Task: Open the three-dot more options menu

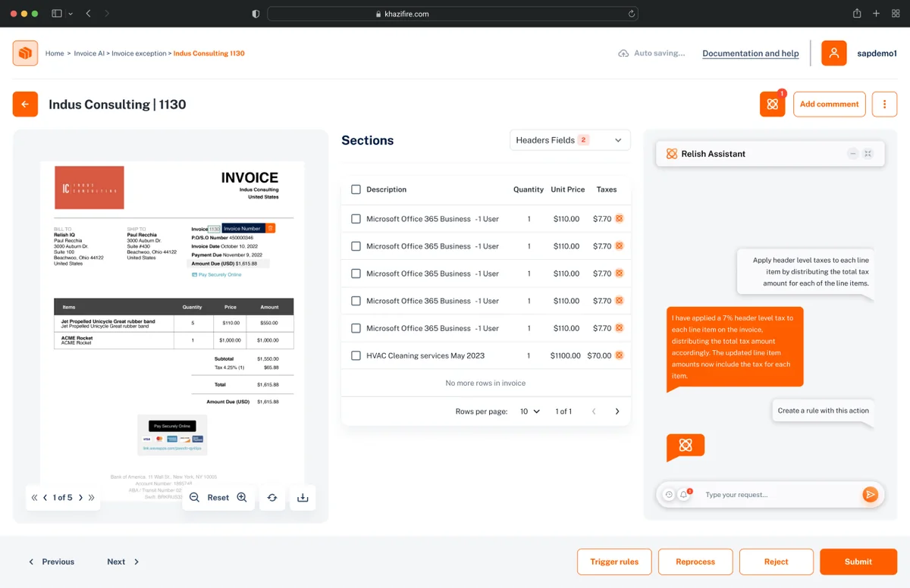Action: 884,105
